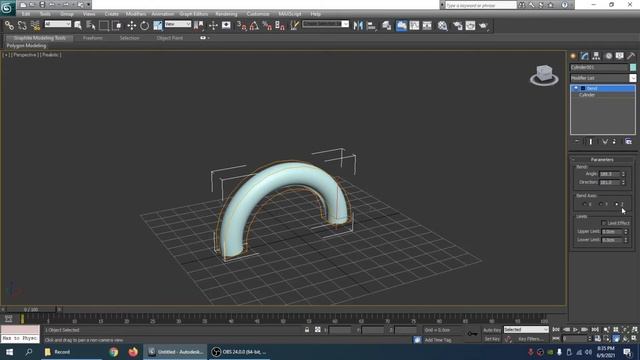The height and width of the screenshot is (360, 640).
Task: Switch to the Utilities command panel
Action: pyautogui.click(x=631, y=56)
